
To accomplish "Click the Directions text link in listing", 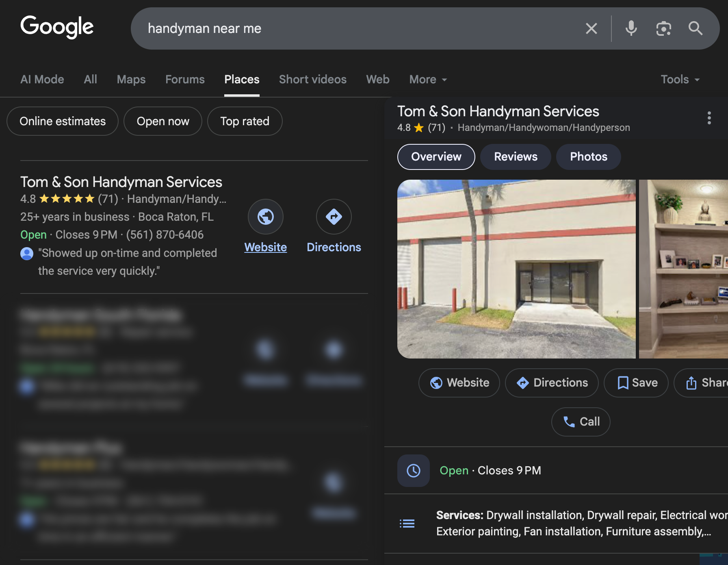I will pos(334,247).
